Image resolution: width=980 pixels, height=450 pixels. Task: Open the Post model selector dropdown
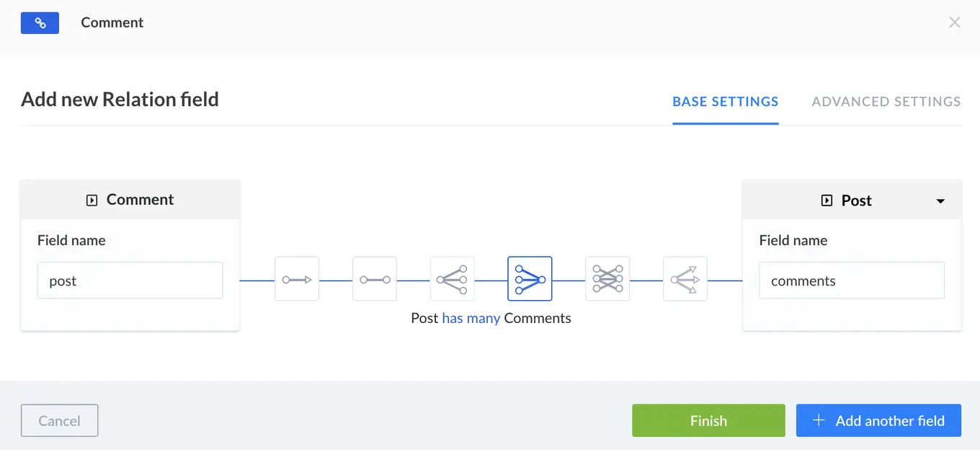pyautogui.click(x=940, y=200)
